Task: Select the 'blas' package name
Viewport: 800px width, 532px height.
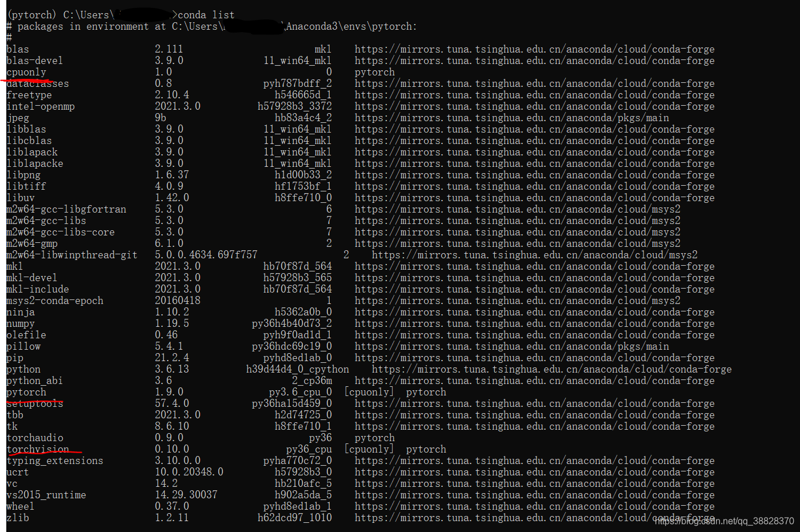Action: [18, 49]
